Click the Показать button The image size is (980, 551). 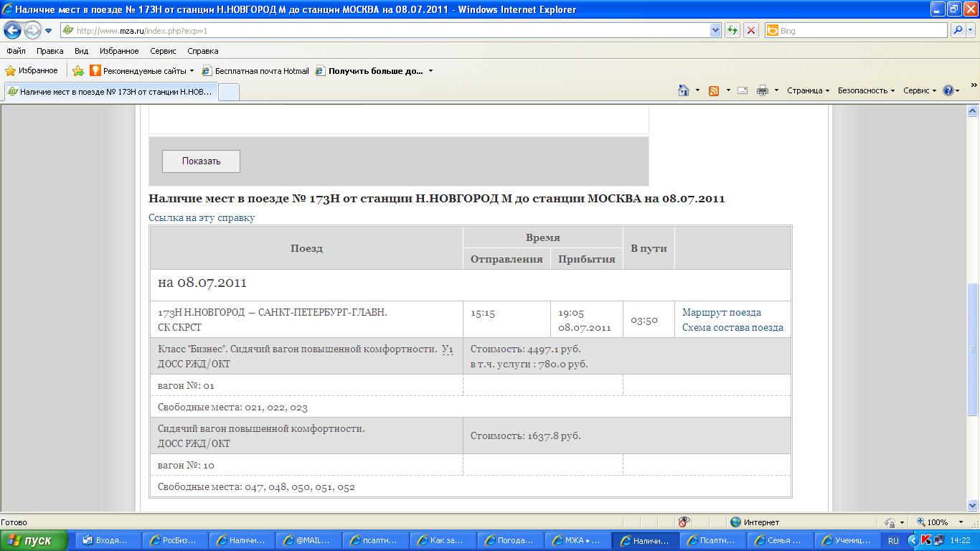pyautogui.click(x=201, y=161)
